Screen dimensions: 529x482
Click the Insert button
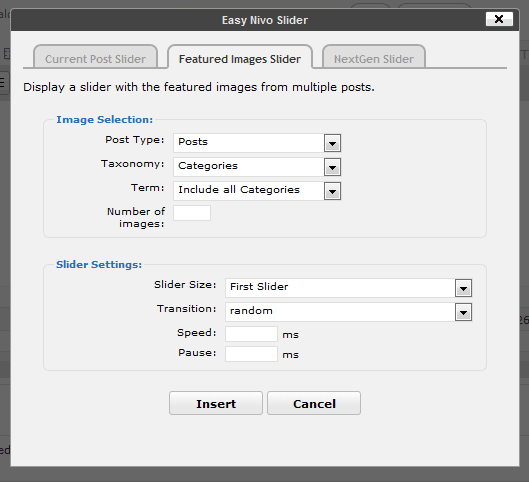[x=216, y=403]
